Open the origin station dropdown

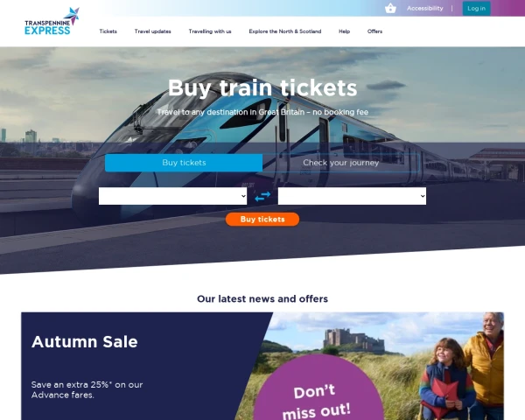point(172,196)
